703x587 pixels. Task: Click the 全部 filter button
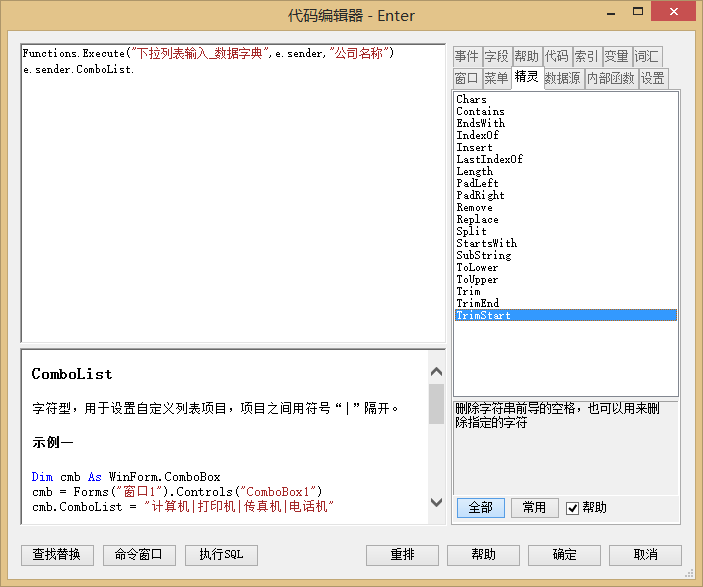tap(481, 508)
